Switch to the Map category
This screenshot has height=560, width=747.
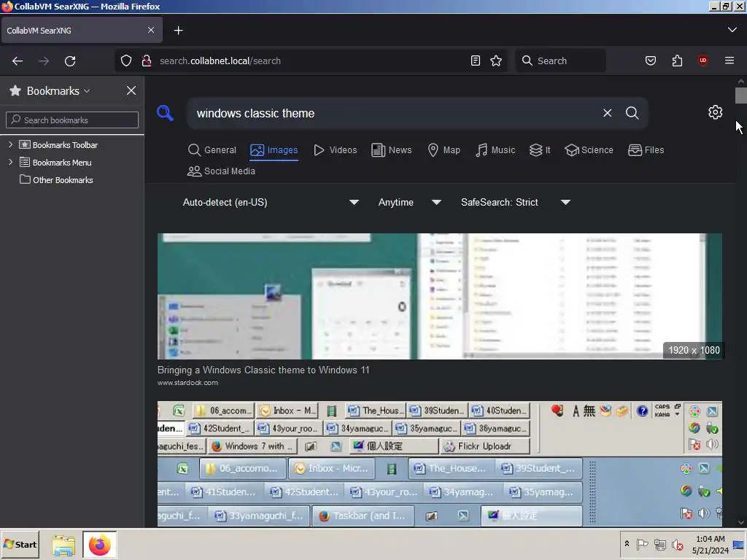(x=444, y=150)
